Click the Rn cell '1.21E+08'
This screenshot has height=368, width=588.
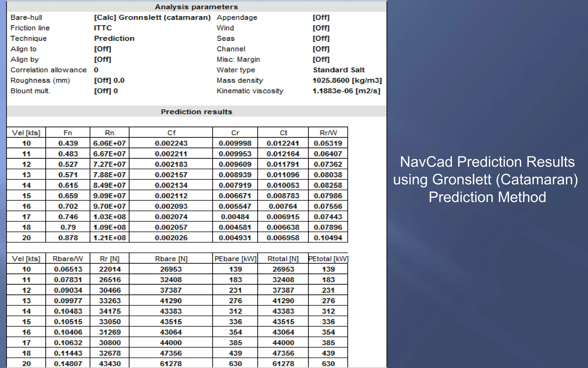[109, 238]
